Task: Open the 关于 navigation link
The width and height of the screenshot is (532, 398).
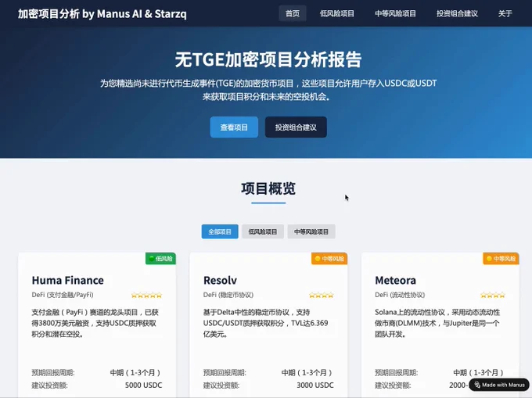Action: tap(505, 13)
